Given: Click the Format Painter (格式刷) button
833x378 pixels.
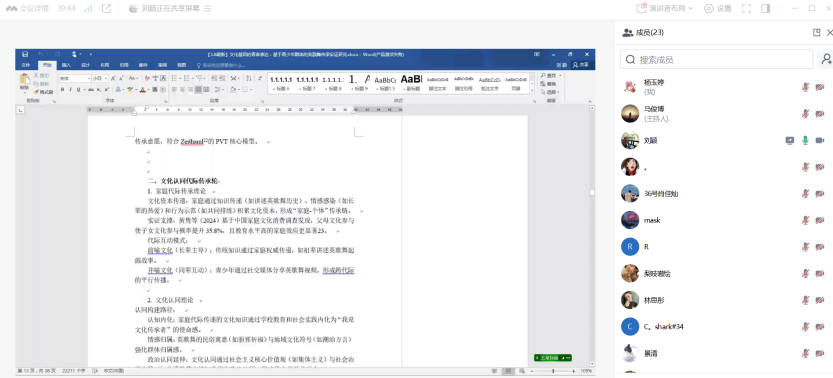Looking at the screenshot, I should pyautogui.click(x=43, y=92).
